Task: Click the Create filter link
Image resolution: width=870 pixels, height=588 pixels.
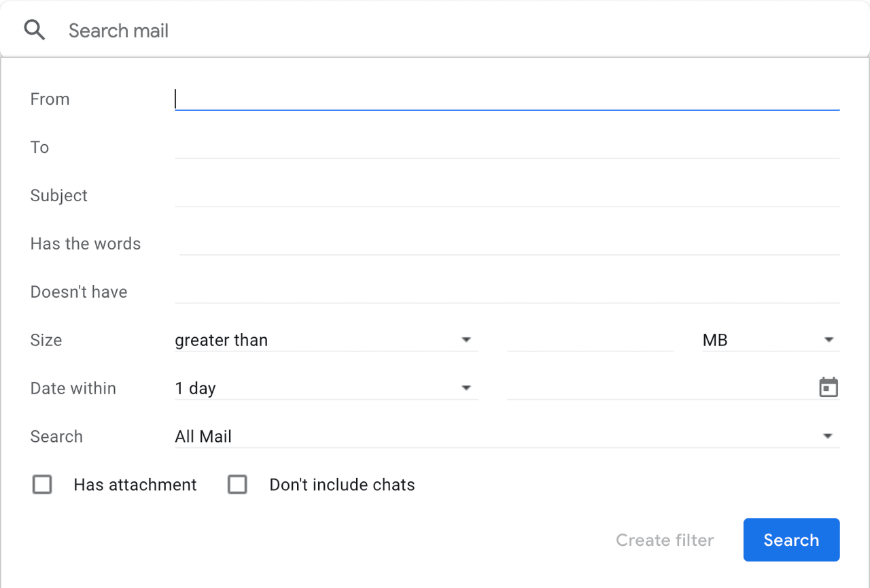Action: tap(665, 540)
